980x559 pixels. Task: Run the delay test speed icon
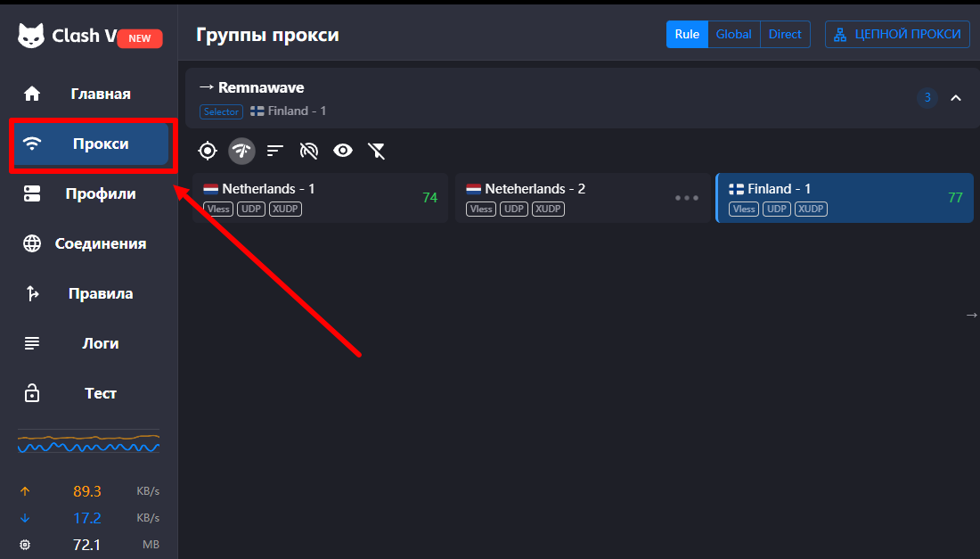pos(241,151)
